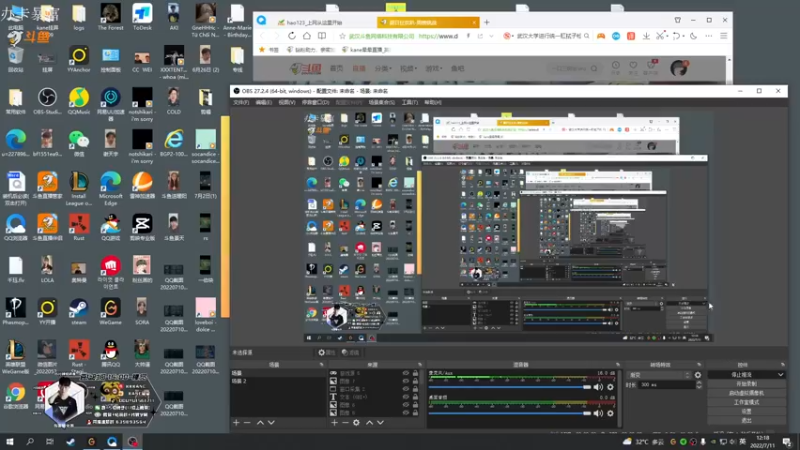Viewport: 800px width, 450px height.
Task: Move selected scene down in scenes panel
Action: point(271,422)
